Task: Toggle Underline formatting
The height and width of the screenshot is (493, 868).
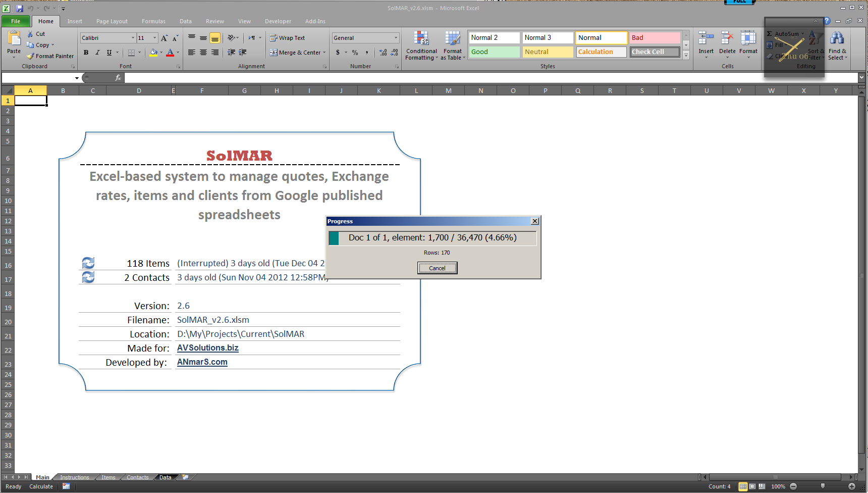Action: (109, 53)
